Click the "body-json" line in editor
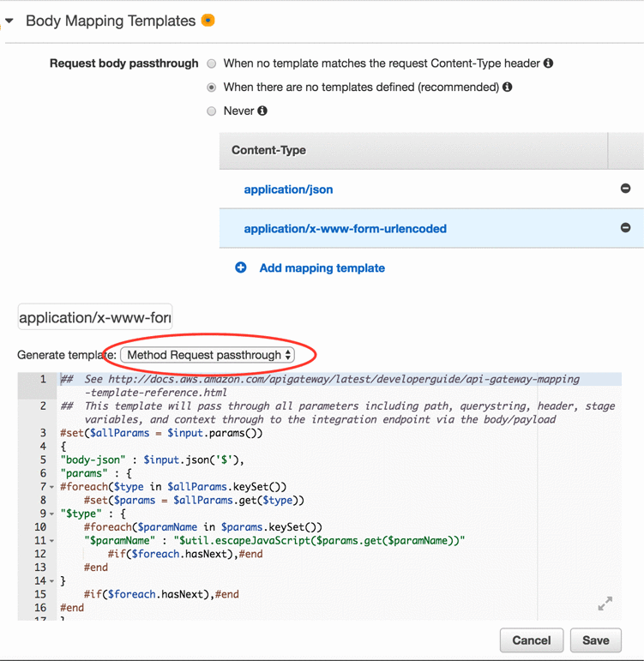644x661 pixels. 153,460
